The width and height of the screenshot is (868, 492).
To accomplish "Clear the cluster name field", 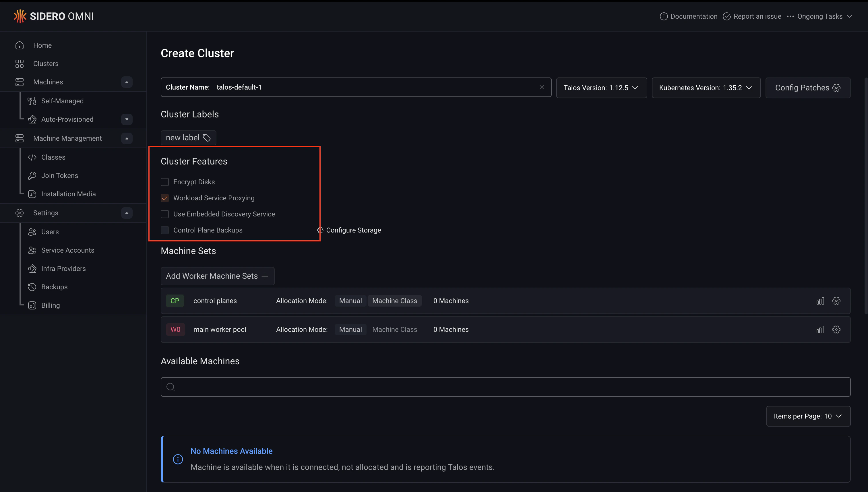I will pyautogui.click(x=542, y=87).
